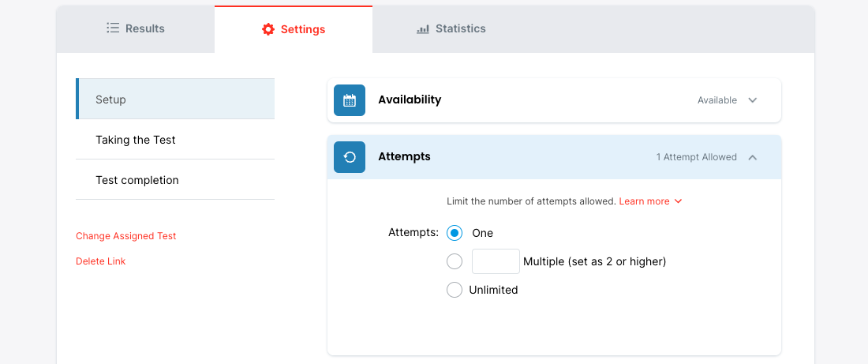Click the Delete Link option

(100, 261)
